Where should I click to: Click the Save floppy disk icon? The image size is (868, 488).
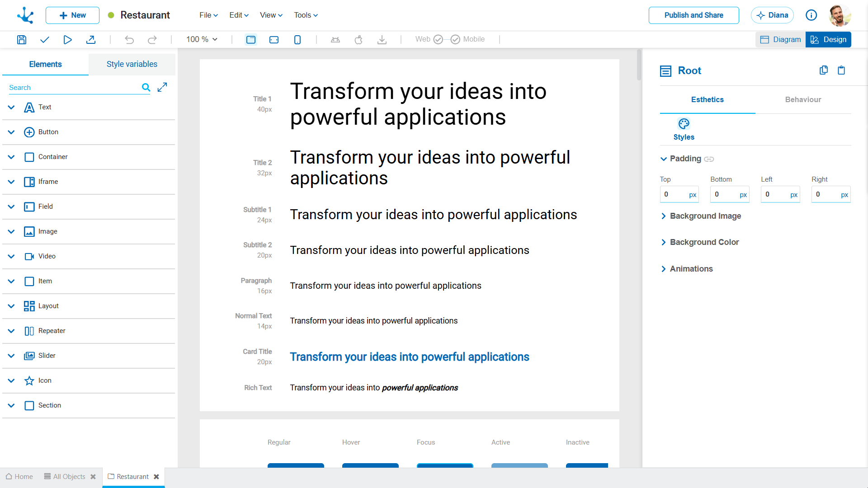coord(21,40)
